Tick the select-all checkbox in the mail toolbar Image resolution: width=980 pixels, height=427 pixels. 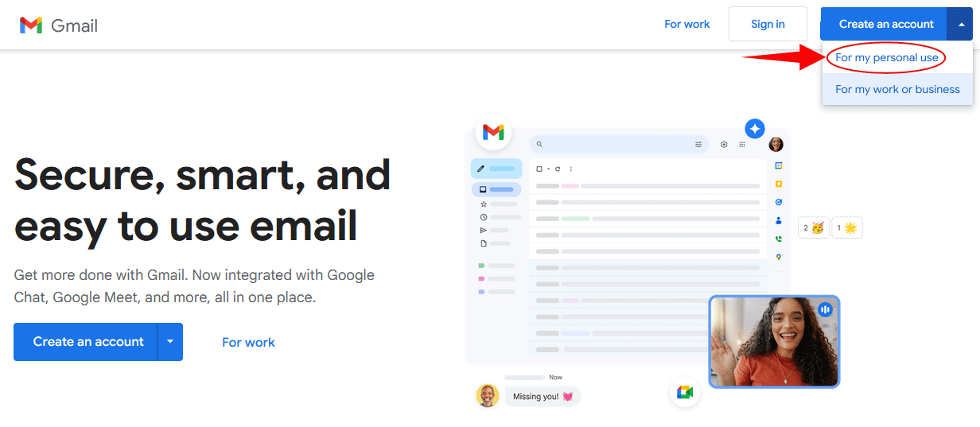click(x=539, y=169)
